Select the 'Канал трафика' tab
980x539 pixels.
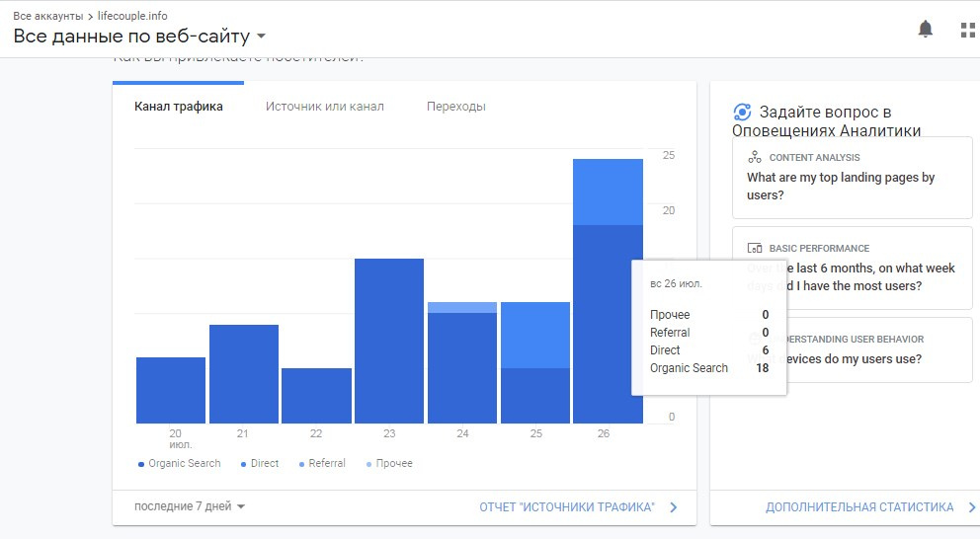click(x=179, y=107)
